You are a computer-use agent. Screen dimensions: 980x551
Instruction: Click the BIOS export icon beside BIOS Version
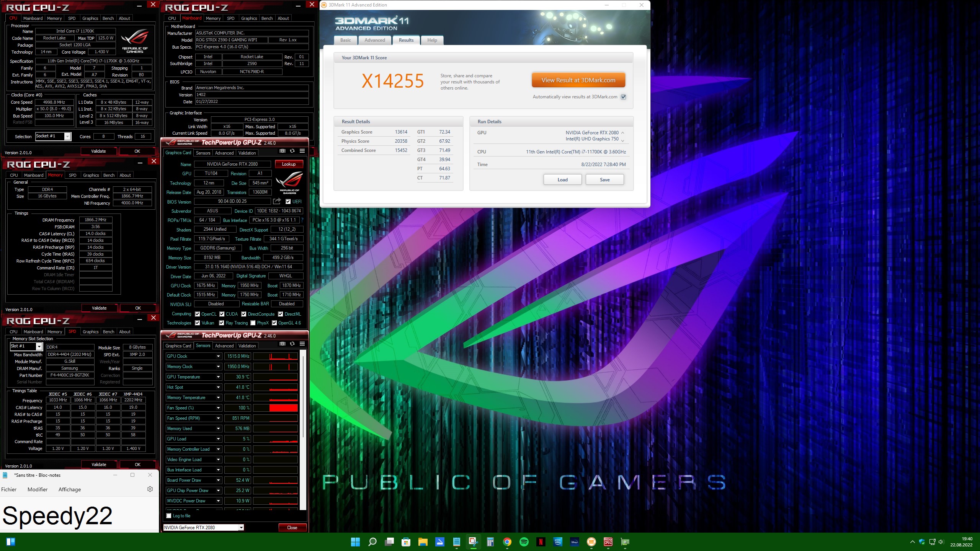click(277, 201)
